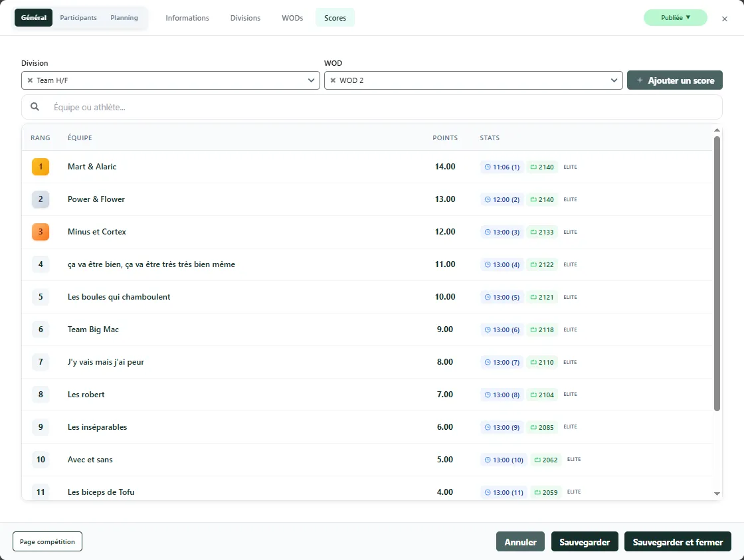The height and width of the screenshot is (560, 744).
Task: Click the silver rank 2 badge
Action: click(41, 199)
